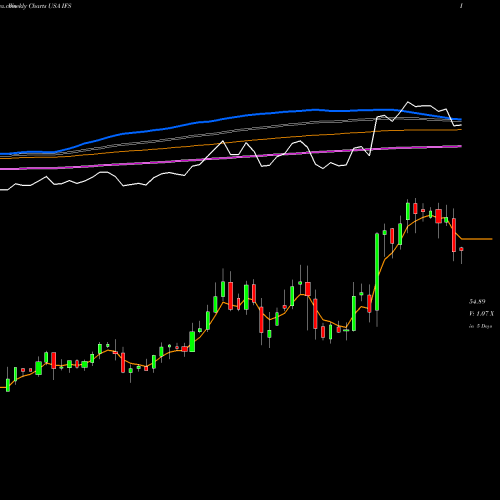Image resolution: width=500 pixels, height=500 pixels.
Task: Click the Weekly Charts USA IFS title
Action: 36,6
